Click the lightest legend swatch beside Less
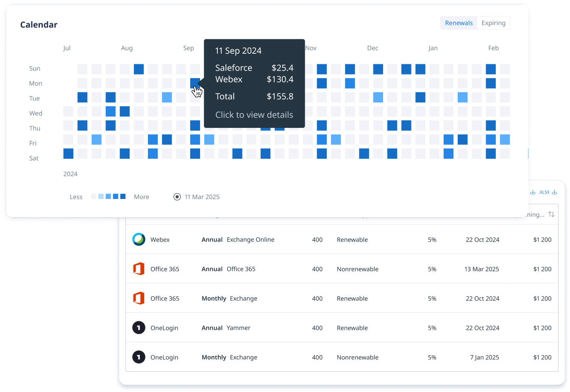 pyautogui.click(x=94, y=196)
